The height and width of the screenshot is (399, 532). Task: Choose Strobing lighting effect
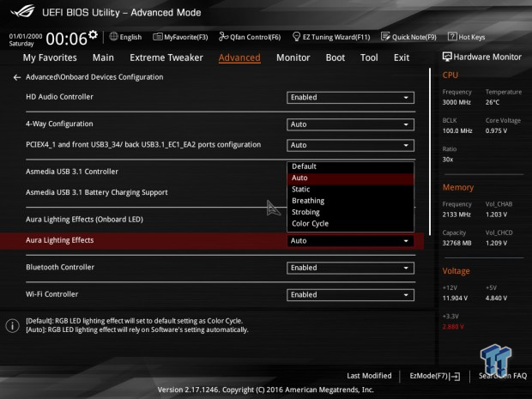pyautogui.click(x=350, y=213)
